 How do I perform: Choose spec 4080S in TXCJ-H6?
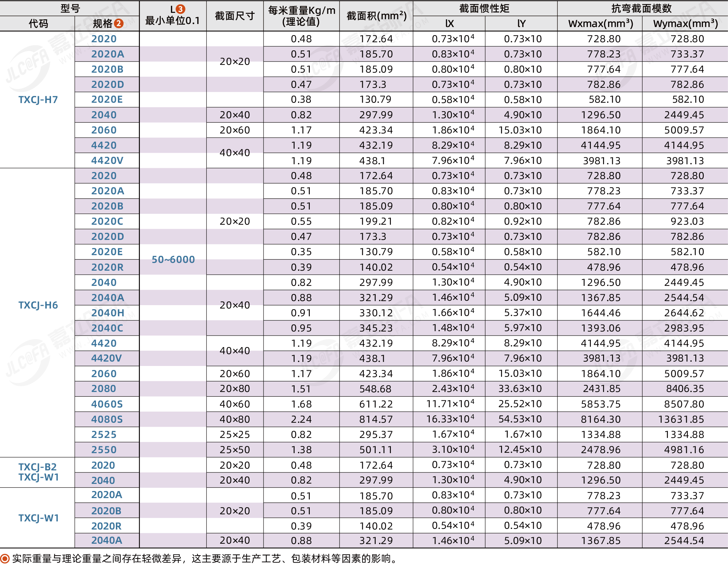(107, 419)
